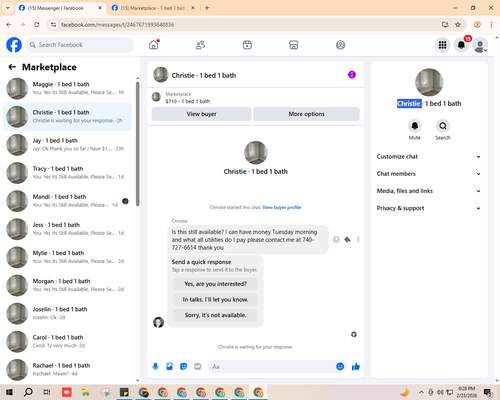The width and height of the screenshot is (500, 400).
Task: Click View buyer button
Action: [x=201, y=114]
